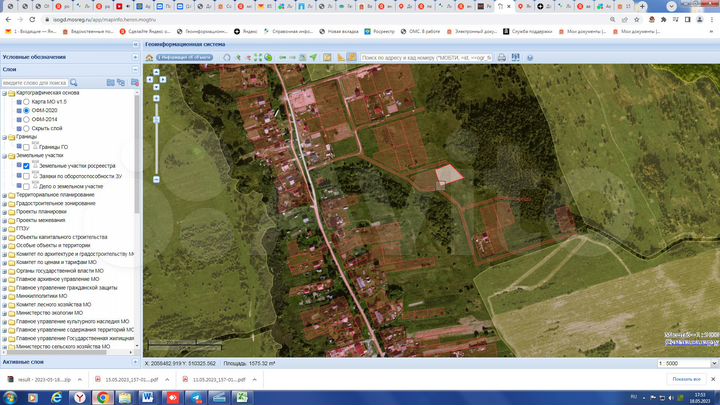Click the address and cadastral number search field
The width and height of the screenshot is (720, 405).
pyautogui.click(x=425, y=58)
